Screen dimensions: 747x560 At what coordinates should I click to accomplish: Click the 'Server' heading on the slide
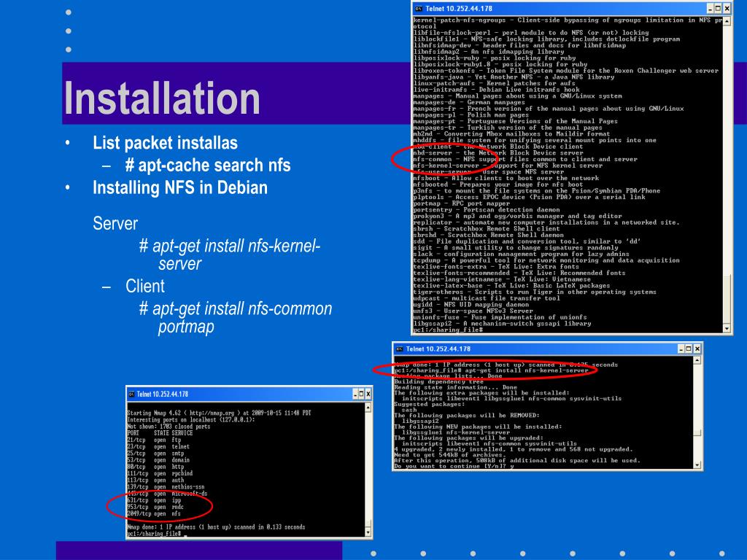click(x=115, y=223)
